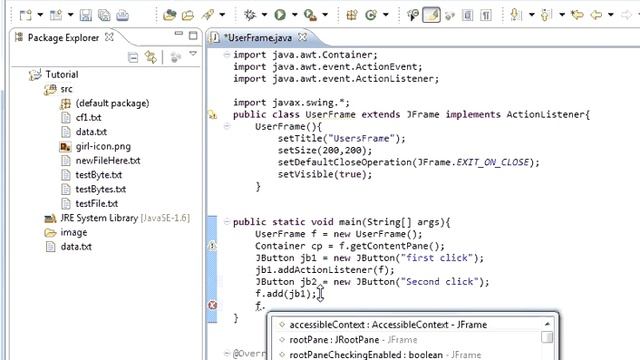The width and height of the screenshot is (640, 360).
Task: Click the Open Type search icon
Action: pyautogui.click(x=413, y=15)
